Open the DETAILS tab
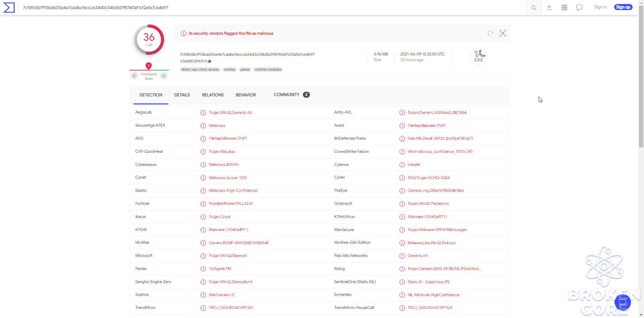This screenshot has height=318, width=644. pos(182,95)
